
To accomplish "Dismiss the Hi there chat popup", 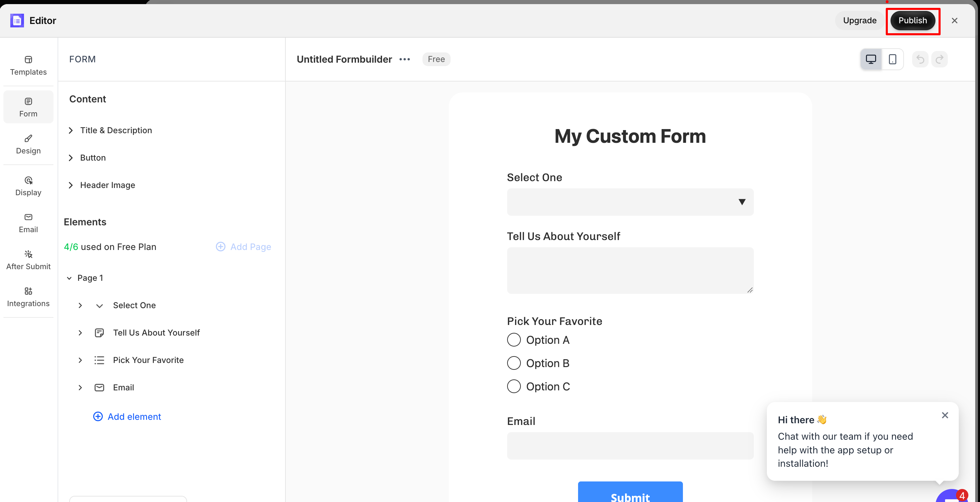I will point(945,415).
